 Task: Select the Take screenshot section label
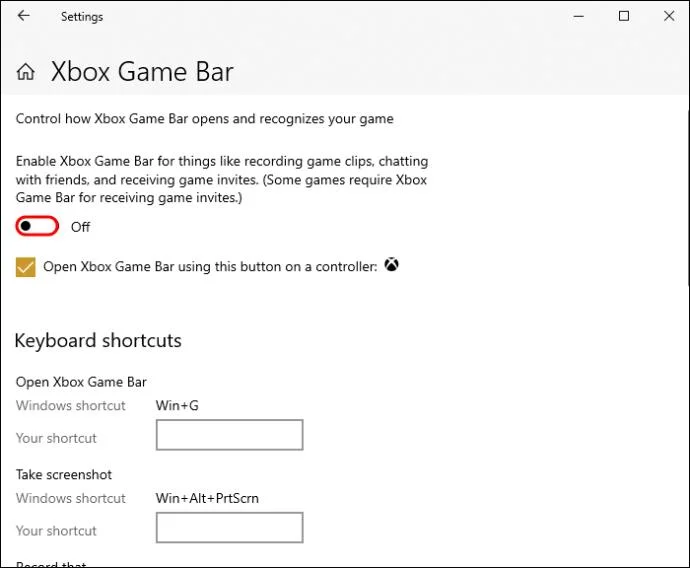pyautogui.click(x=64, y=474)
